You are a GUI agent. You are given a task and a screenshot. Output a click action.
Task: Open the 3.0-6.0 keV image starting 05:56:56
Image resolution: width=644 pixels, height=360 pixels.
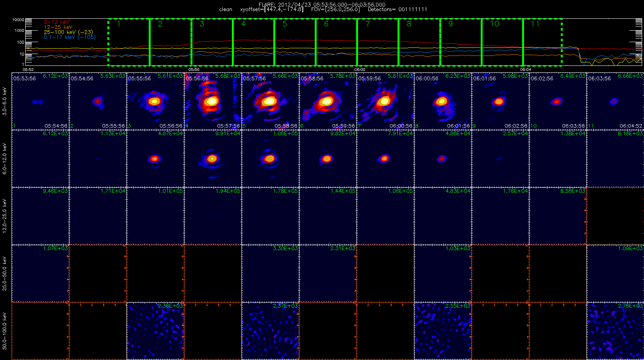213,101
